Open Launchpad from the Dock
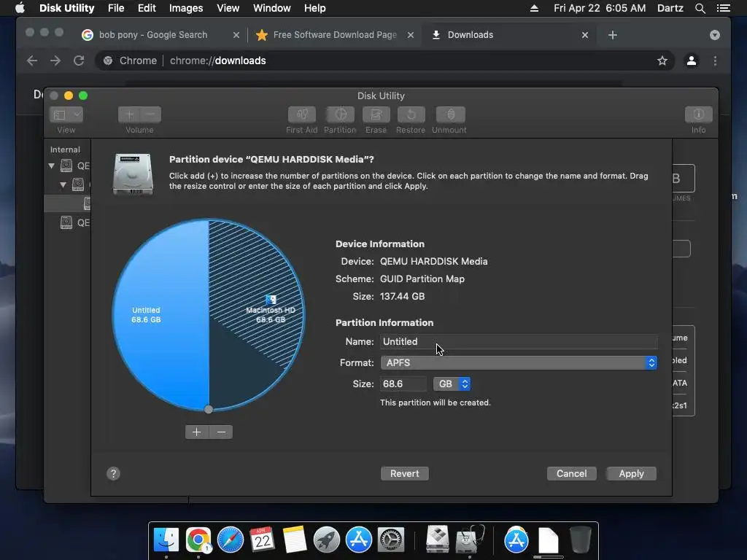 pyautogui.click(x=326, y=540)
